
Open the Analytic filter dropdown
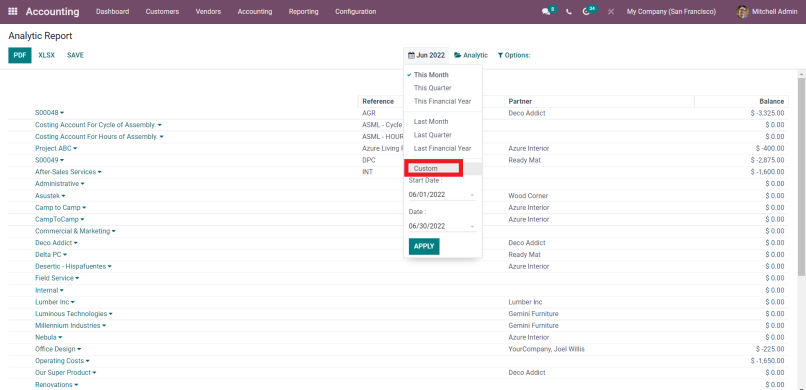471,55
